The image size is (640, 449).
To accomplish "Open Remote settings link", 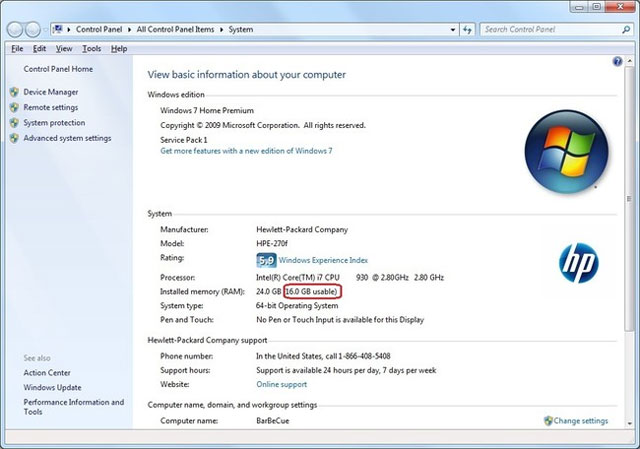I will tap(51, 107).
